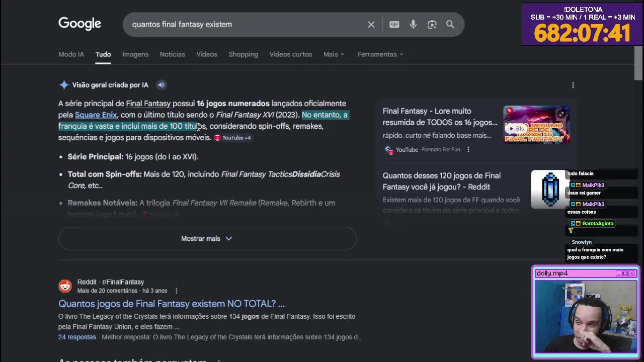Open the Square Enix link
644x362 pixels.
tap(96, 115)
